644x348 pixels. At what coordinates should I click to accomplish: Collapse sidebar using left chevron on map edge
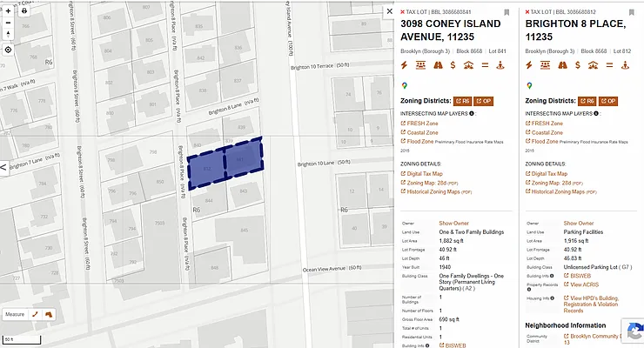(x=3, y=167)
